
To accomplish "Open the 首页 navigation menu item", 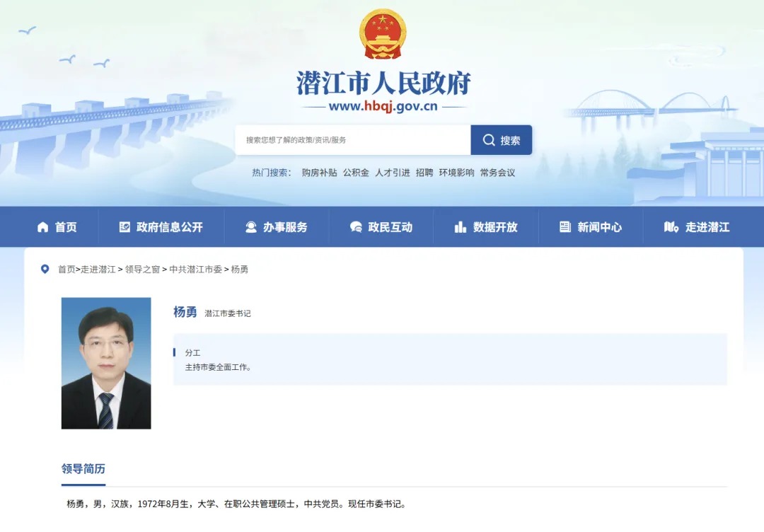I will [57, 227].
